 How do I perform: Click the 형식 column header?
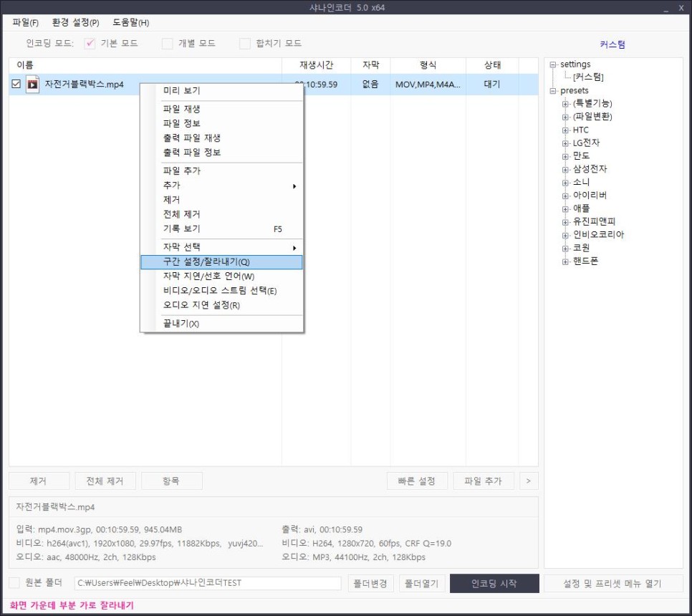pyautogui.click(x=428, y=65)
